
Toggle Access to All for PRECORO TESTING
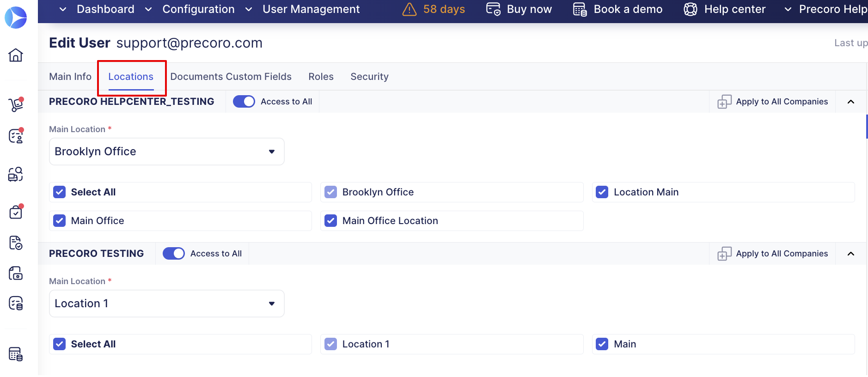pyautogui.click(x=173, y=254)
